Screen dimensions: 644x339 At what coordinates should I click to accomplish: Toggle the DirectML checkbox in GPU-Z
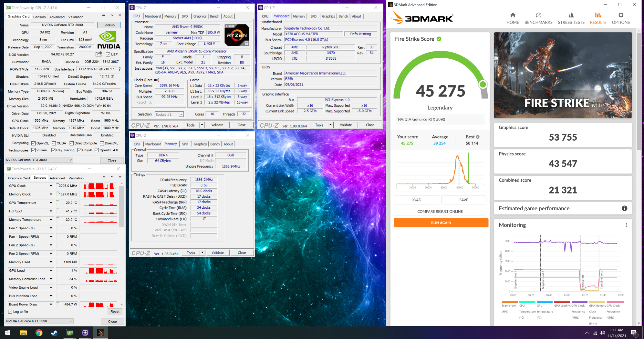coord(102,143)
